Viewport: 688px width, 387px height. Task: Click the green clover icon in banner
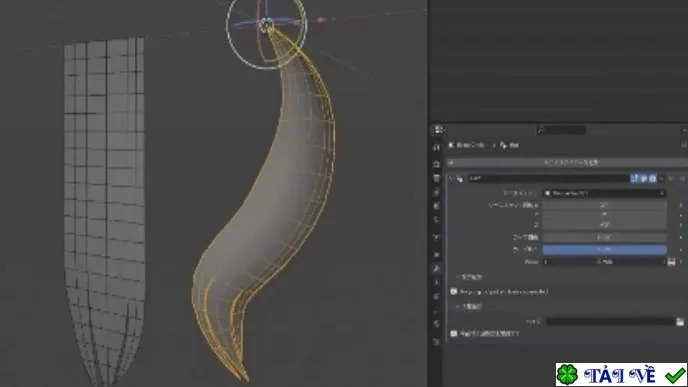point(567,375)
